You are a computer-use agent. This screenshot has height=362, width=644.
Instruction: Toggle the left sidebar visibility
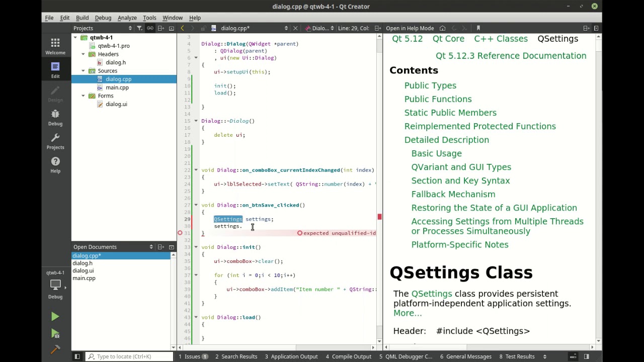tap(77, 356)
